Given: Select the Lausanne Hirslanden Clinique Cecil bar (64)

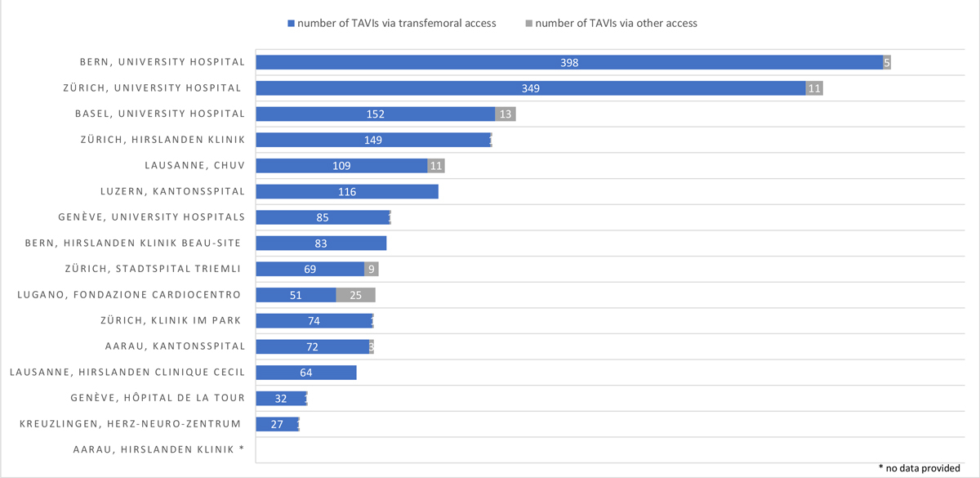Looking at the screenshot, I should 306,373.
